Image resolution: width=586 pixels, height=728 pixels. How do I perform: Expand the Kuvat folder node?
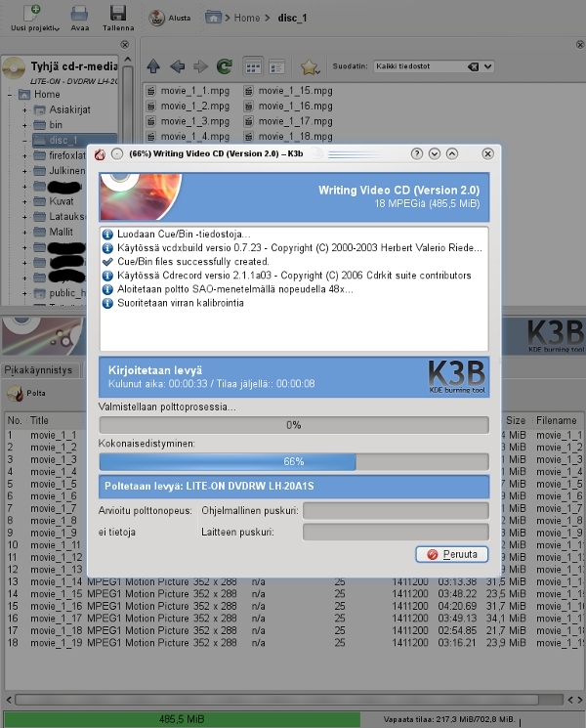pyautogui.click(x=24, y=202)
